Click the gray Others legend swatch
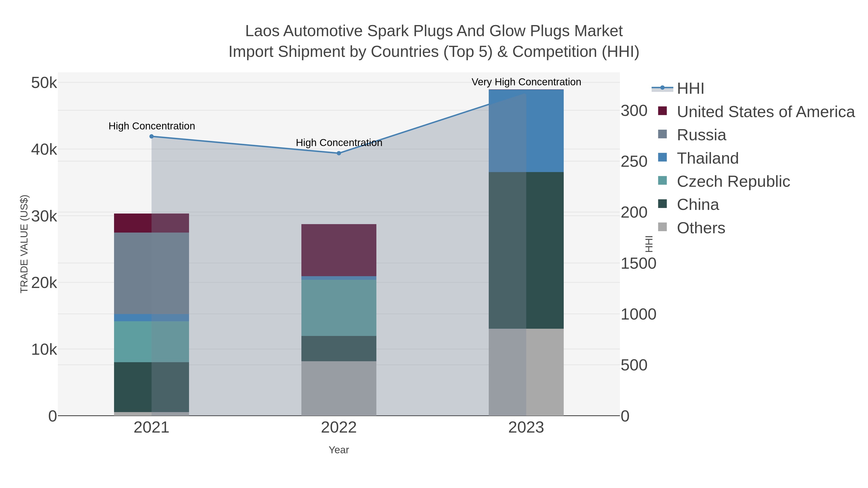Screen dimensions: 868x488 tap(663, 227)
